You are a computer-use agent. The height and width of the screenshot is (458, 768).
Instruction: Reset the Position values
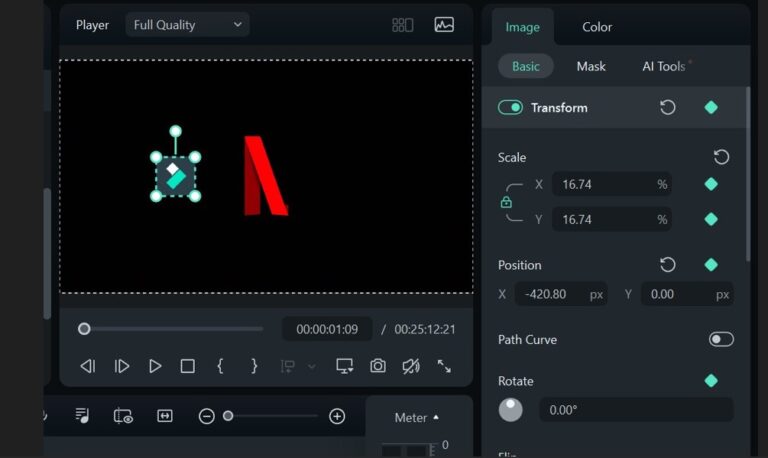click(x=667, y=265)
